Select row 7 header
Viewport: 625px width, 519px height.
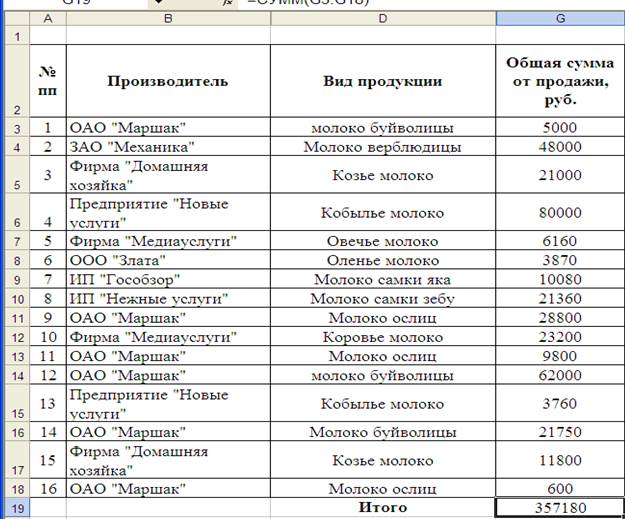17,241
